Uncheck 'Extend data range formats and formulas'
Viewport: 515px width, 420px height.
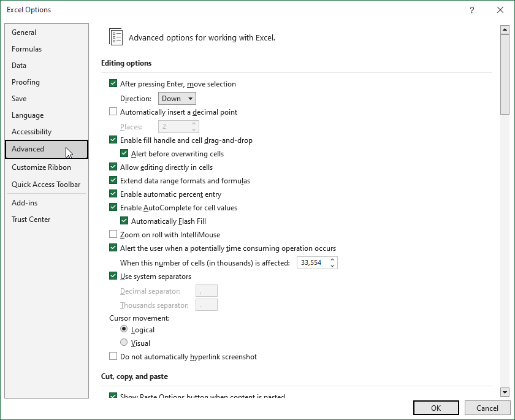click(113, 181)
